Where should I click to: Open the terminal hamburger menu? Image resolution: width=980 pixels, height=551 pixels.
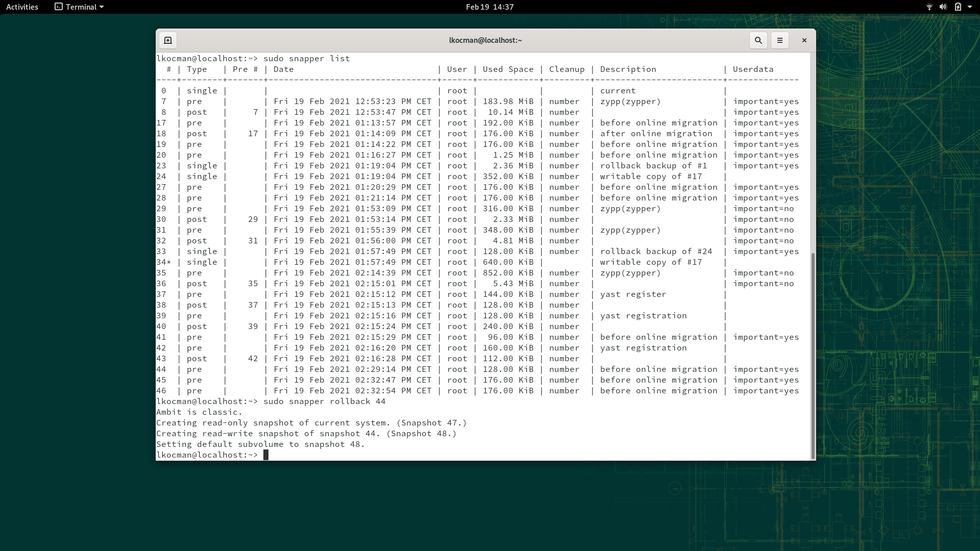779,40
